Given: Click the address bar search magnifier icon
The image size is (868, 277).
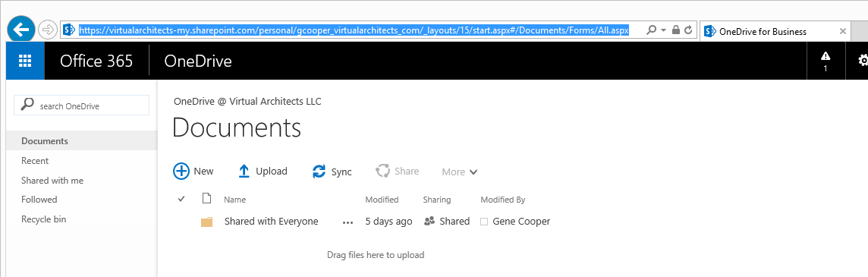Looking at the screenshot, I should [652, 30].
